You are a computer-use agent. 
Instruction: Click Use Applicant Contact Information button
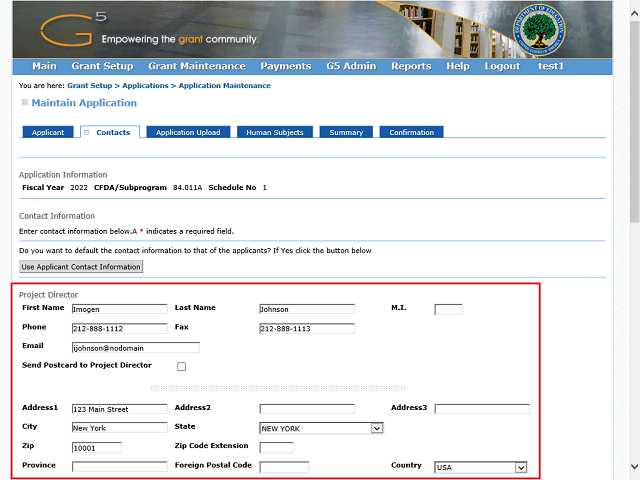[81, 267]
